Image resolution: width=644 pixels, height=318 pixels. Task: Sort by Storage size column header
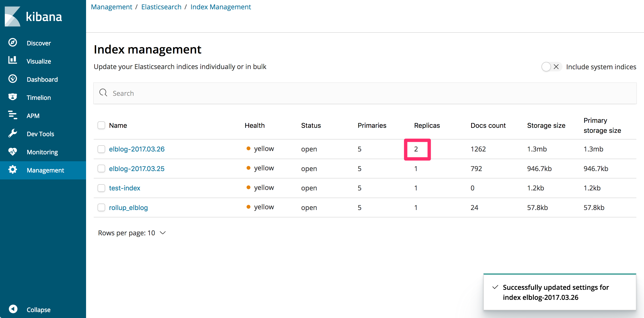click(546, 125)
